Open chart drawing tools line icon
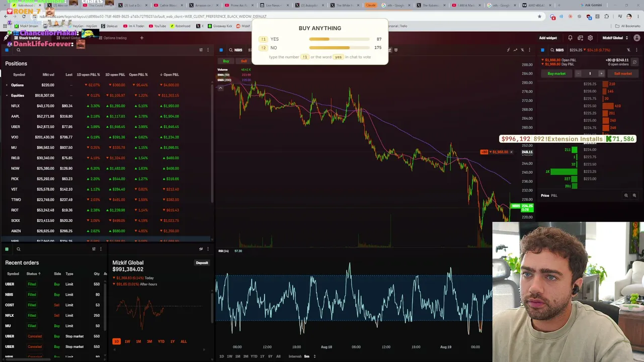Image resolution: width=644 pixels, height=362 pixels. (x=515, y=50)
